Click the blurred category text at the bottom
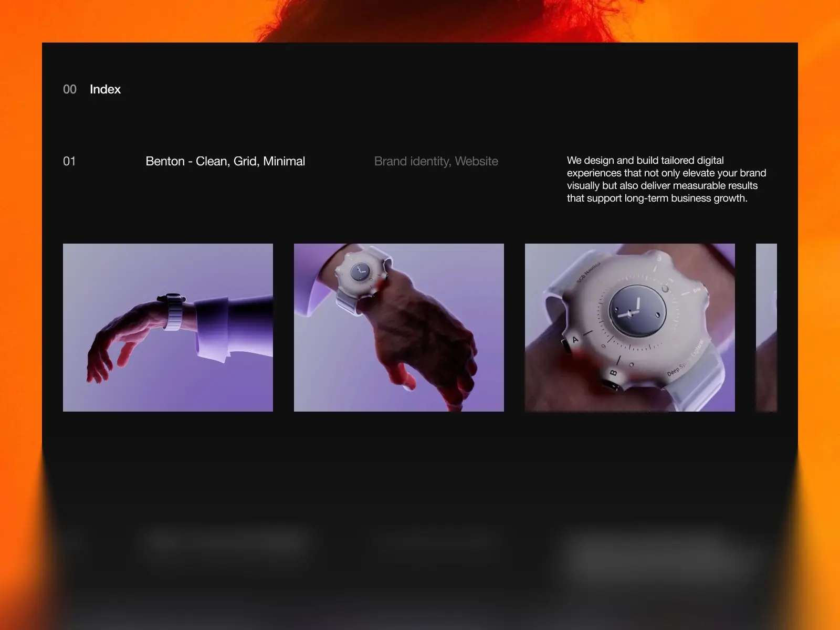Image resolution: width=840 pixels, height=630 pixels. (x=436, y=542)
